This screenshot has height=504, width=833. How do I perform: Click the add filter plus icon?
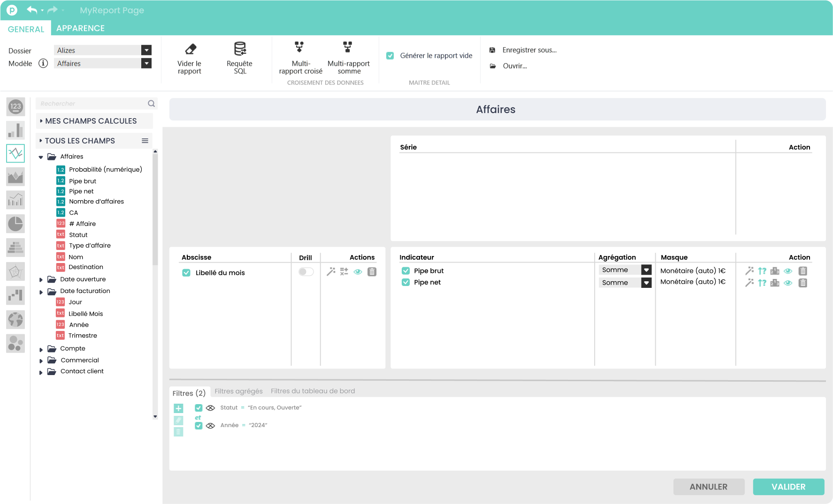point(178,408)
